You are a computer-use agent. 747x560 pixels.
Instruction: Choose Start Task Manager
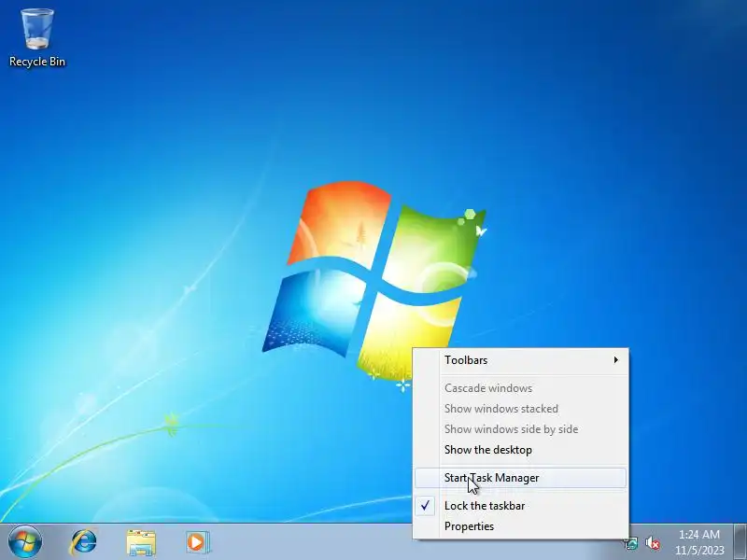click(521, 478)
